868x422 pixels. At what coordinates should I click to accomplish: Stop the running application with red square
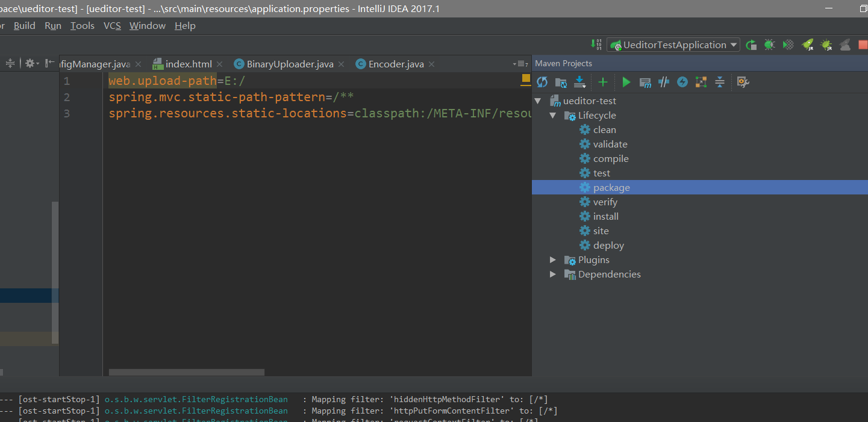point(863,45)
